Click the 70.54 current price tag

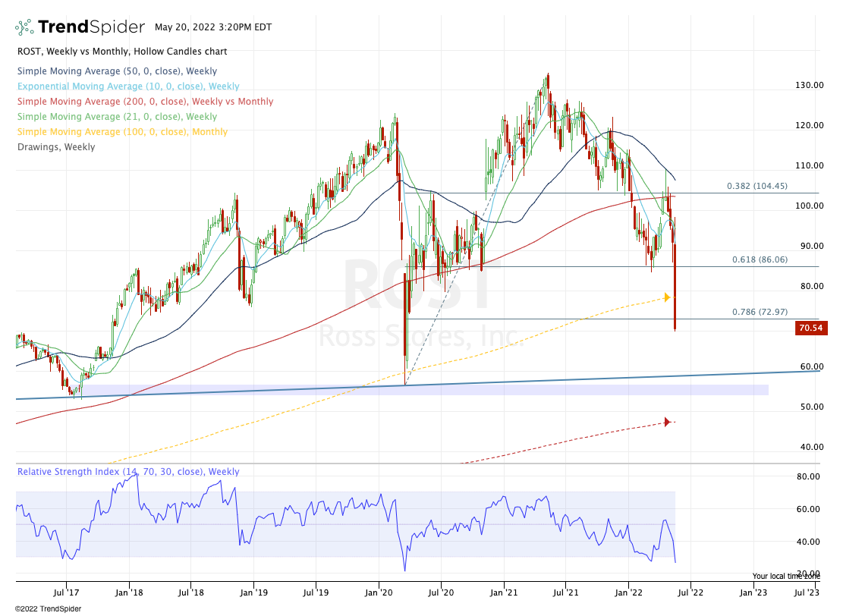810,328
